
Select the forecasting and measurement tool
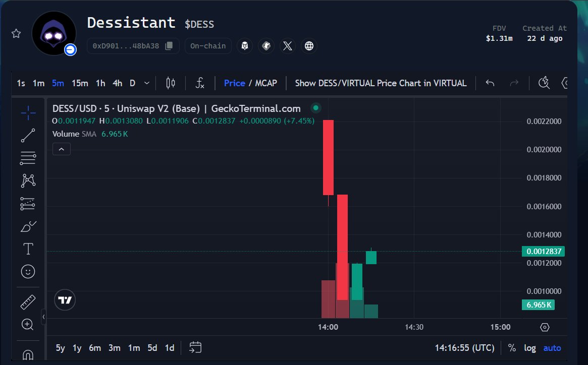pos(28,204)
